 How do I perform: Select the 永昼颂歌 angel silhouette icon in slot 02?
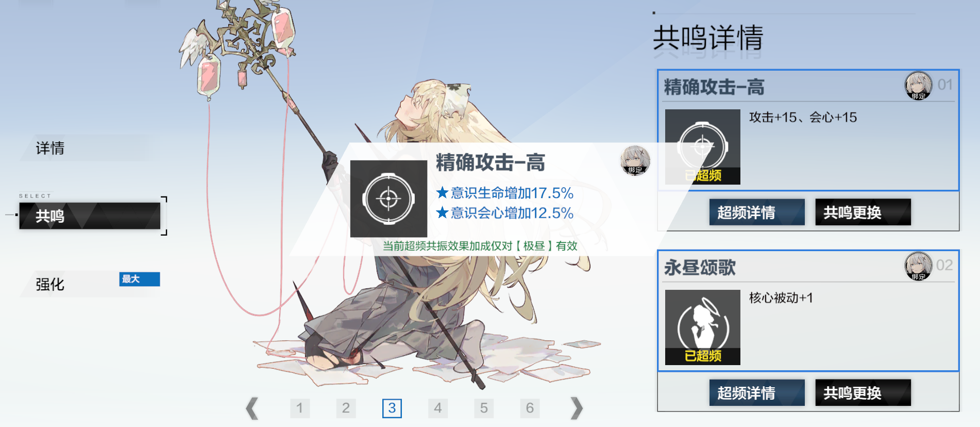[702, 327]
